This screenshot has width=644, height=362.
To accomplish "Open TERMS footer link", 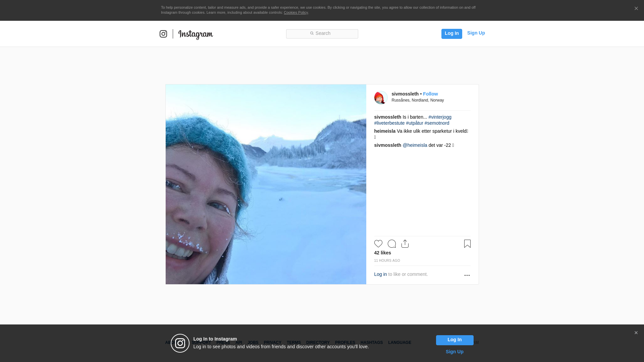I will click(293, 343).
